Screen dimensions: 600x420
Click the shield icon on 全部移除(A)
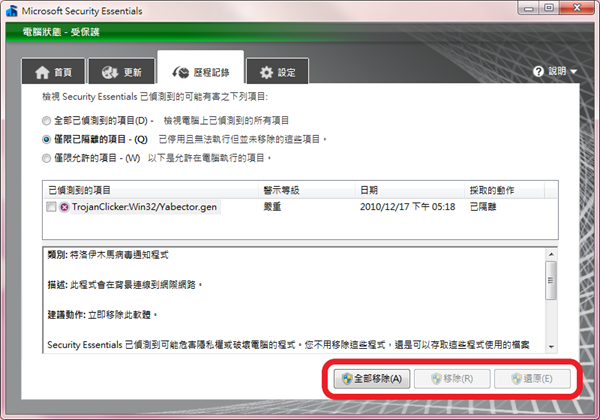coord(347,379)
